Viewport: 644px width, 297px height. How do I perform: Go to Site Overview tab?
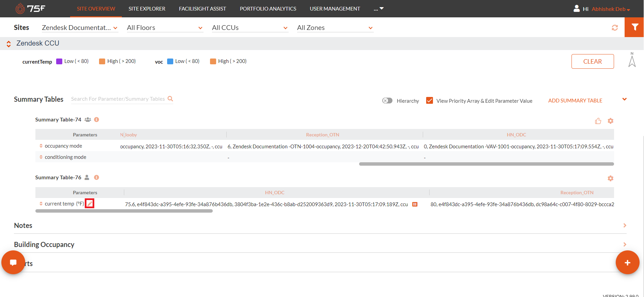click(96, 9)
